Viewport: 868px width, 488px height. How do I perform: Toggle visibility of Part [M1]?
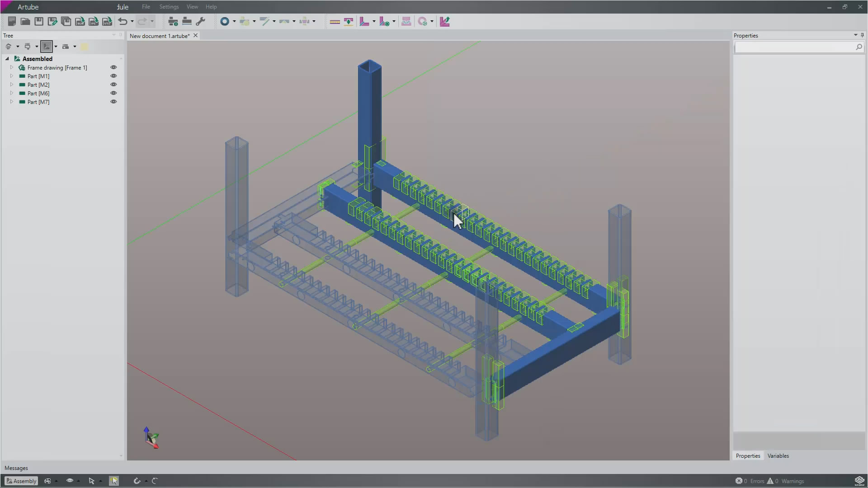pyautogui.click(x=113, y=76)
